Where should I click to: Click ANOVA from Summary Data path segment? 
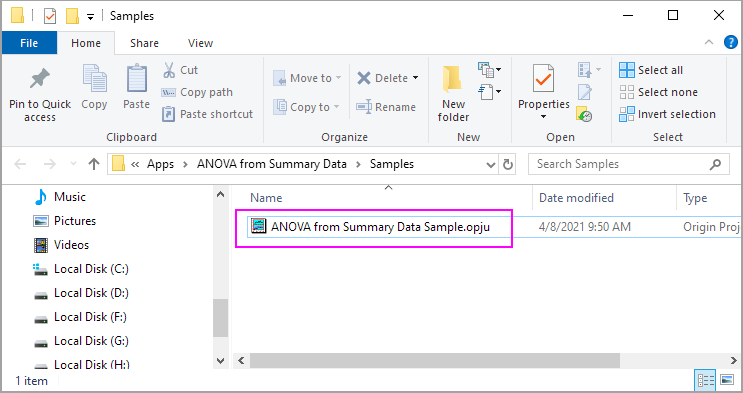click(x=272, y=164)
